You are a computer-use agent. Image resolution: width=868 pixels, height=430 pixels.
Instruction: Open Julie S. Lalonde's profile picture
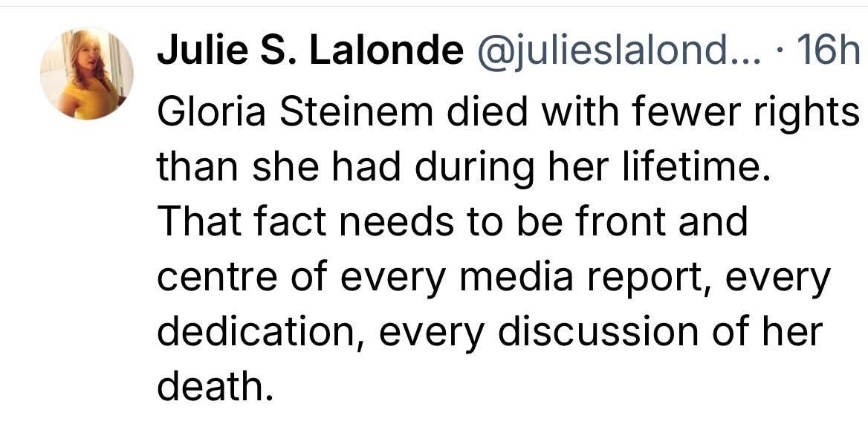(87, 73)
